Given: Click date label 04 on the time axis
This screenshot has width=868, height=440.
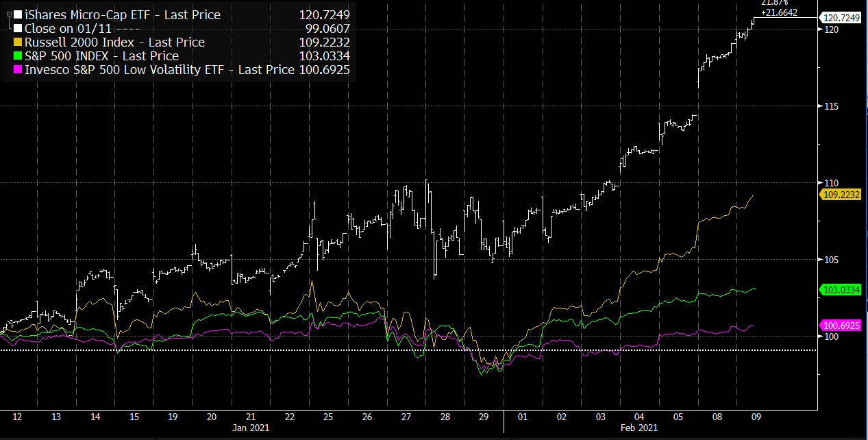Looking at the screenshot, I should pos(639,416).
